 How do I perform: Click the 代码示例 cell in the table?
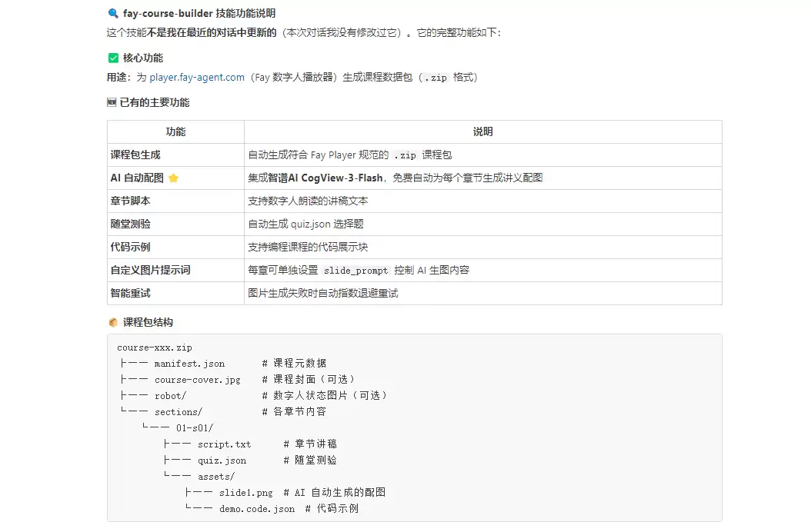pos(130,247)
